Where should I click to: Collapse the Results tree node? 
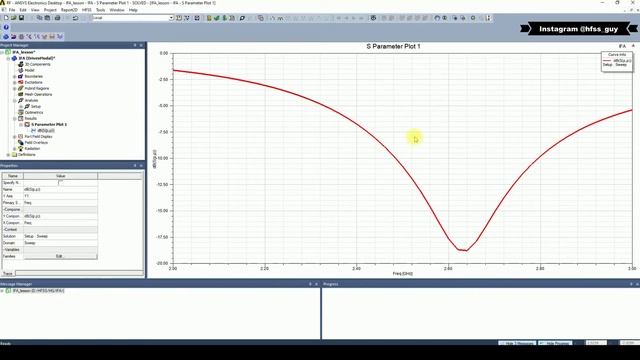(x=15, y=118)
